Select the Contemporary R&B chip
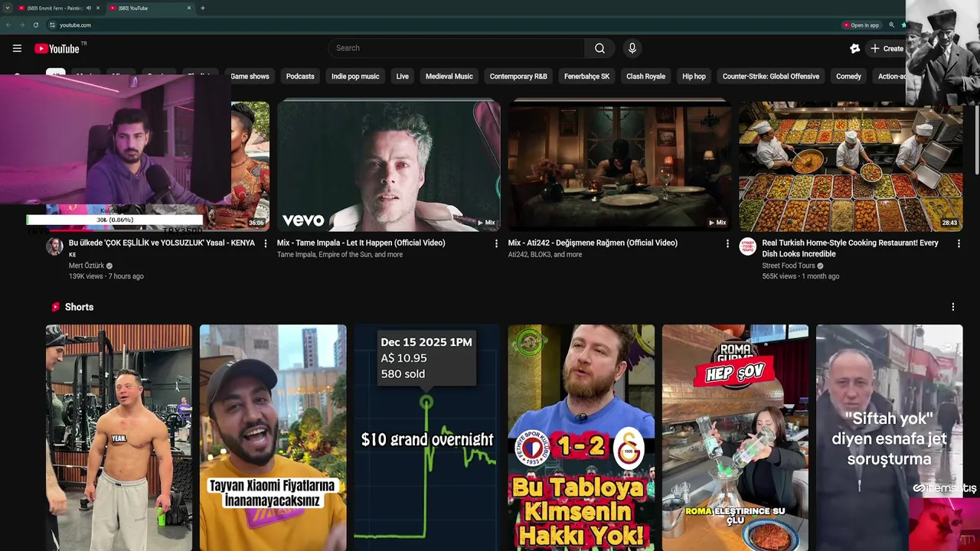 click(518, 77)
